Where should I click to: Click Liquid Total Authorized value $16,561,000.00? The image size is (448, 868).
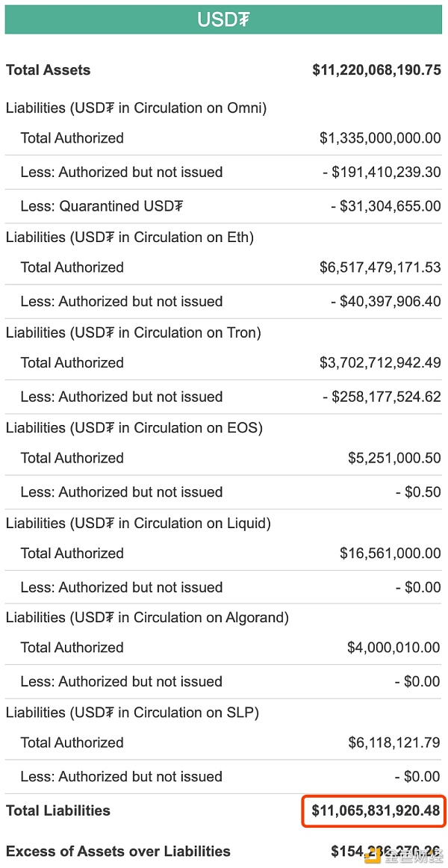(x=391, y=553)
